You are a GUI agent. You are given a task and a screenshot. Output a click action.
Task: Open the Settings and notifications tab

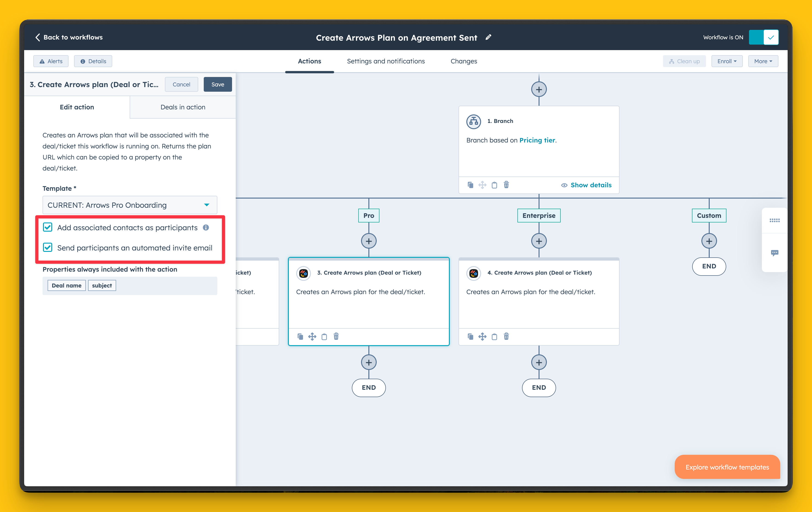click(x=386, y=61)
